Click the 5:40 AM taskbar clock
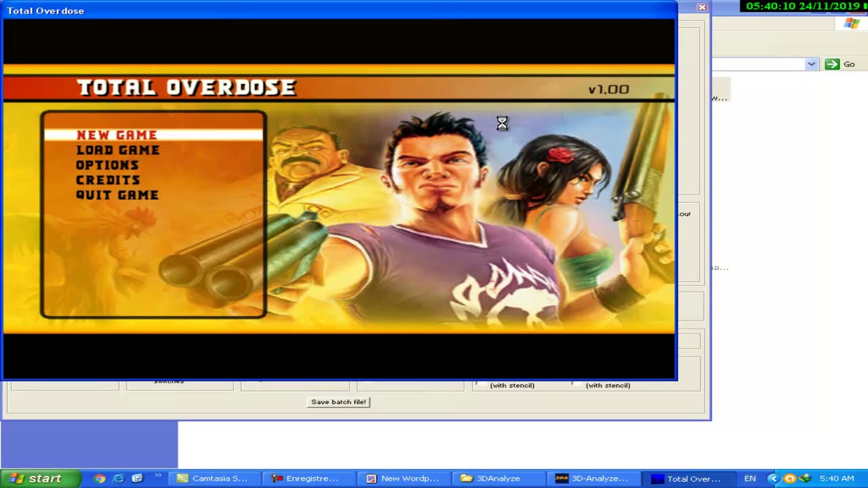The width and height of the screenshot is (868, 488). pos(837,479)
